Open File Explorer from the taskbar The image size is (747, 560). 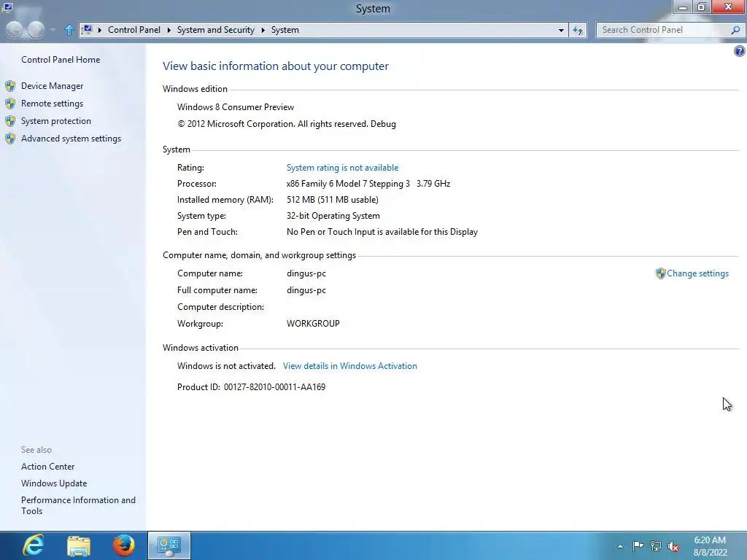click(79, 545)
